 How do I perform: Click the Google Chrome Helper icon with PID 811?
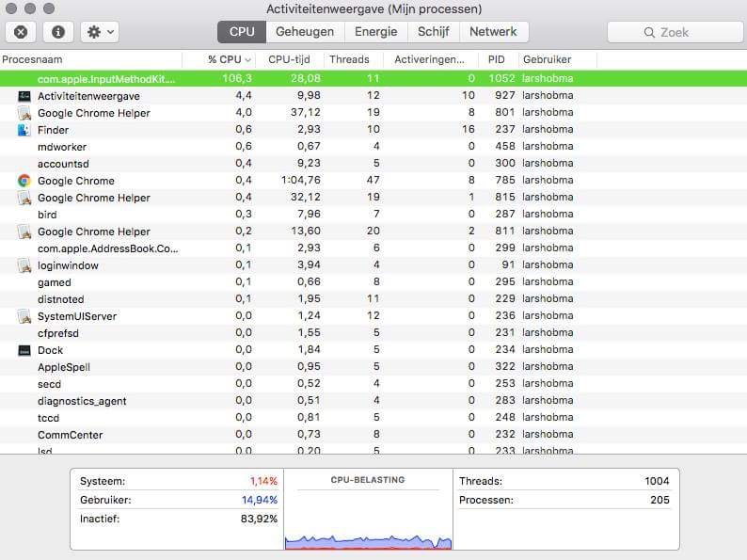point(24,232)
